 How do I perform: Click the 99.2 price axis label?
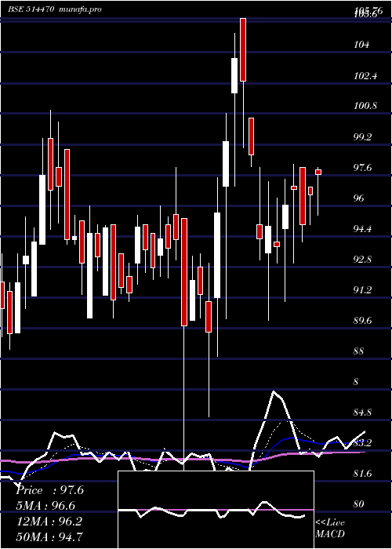(364, 136)
